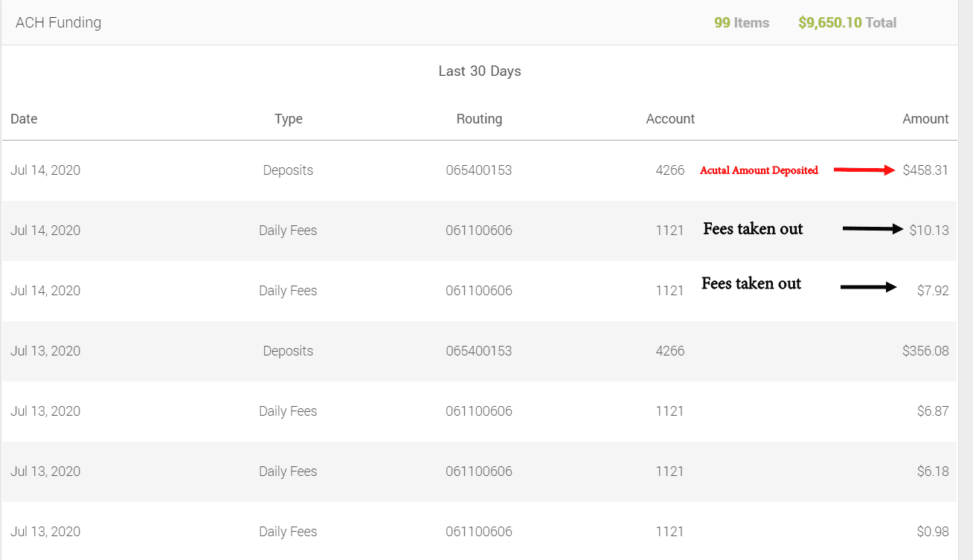Open the Last 30 Days range label
The image size is (973, 560).
[479, 71]
